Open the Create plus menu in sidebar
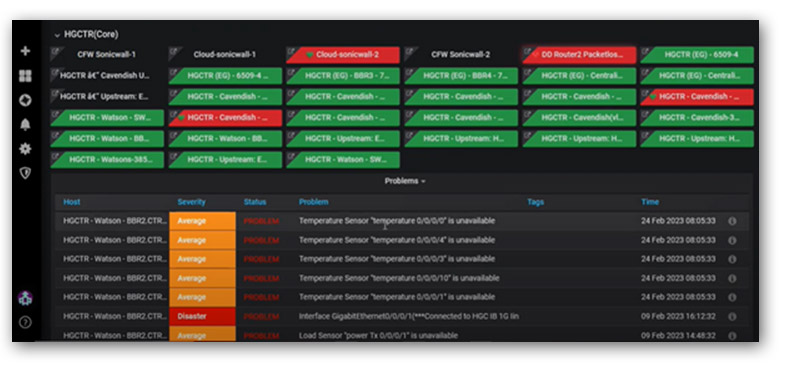Viewport: 790px width, 369px height. [x=25, y=51]
